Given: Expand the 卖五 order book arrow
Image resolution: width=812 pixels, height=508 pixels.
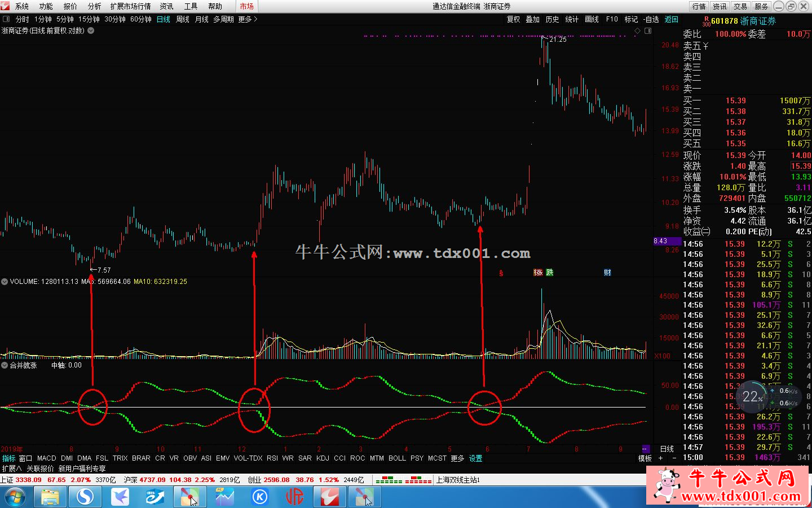Looking at the screenshot, I should tap(705, 46).
